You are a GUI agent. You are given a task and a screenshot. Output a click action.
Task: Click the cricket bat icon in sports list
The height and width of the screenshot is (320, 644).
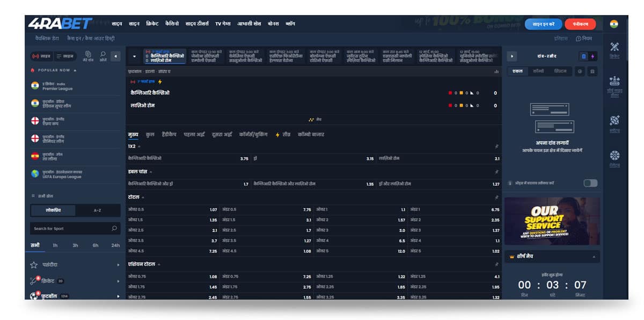(x=34, y=280)
